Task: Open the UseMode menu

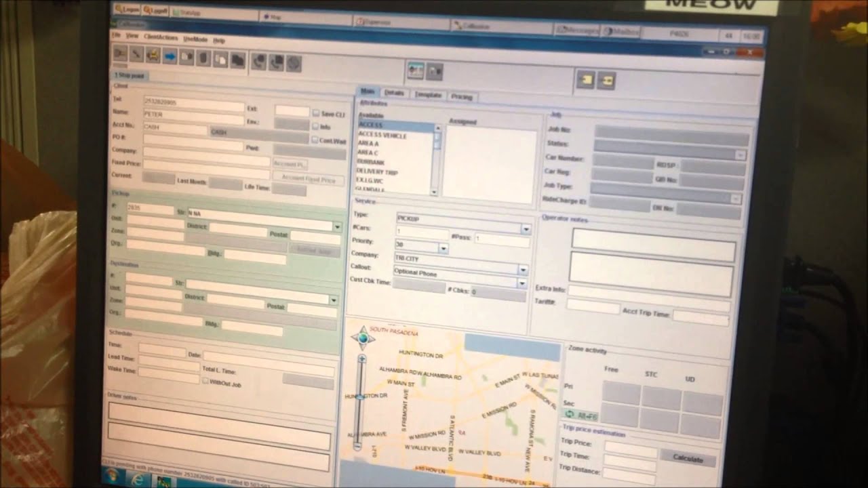Action: click(195, 39)
